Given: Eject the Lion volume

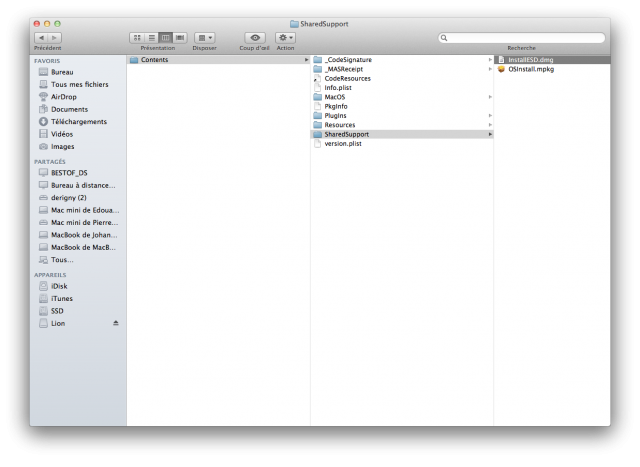Looking at the screenshot, I should tap(116, 323).
